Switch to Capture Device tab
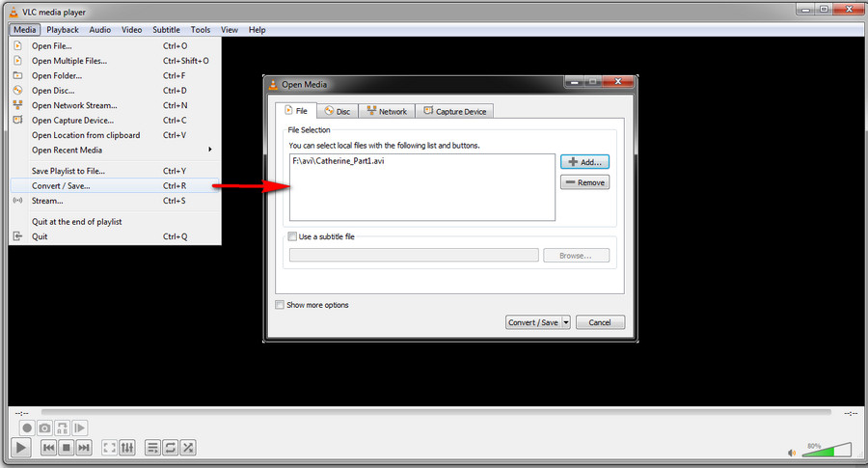 [455, 111]
